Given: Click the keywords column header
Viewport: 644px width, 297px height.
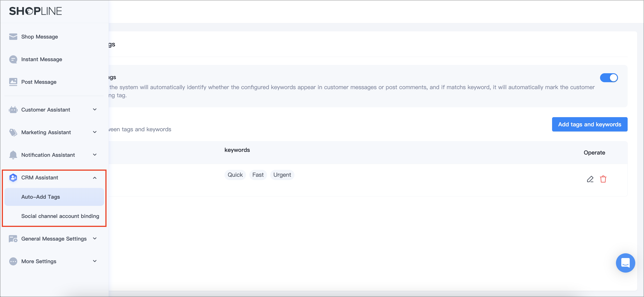Looking at the screenshot, I should (237, 150).
